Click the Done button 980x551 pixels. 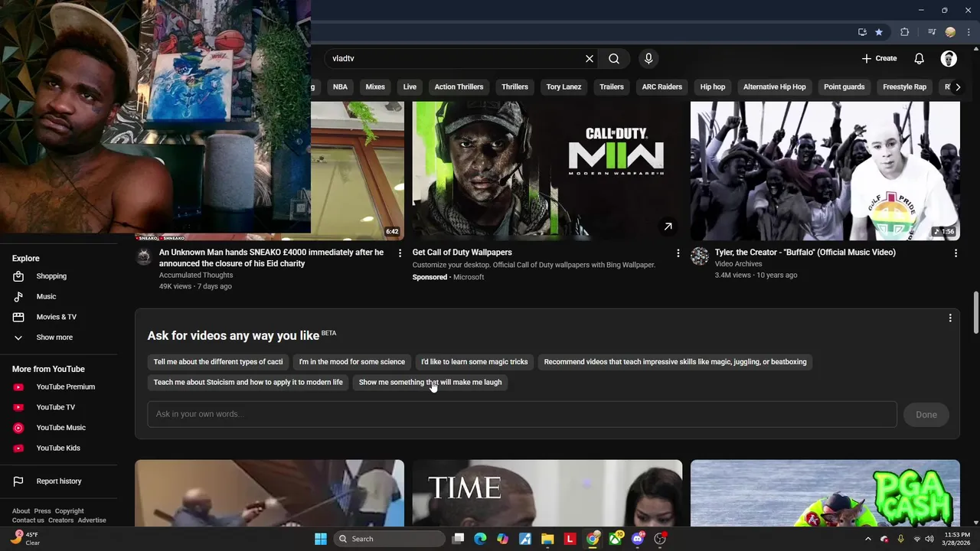(x=926, y=415)
